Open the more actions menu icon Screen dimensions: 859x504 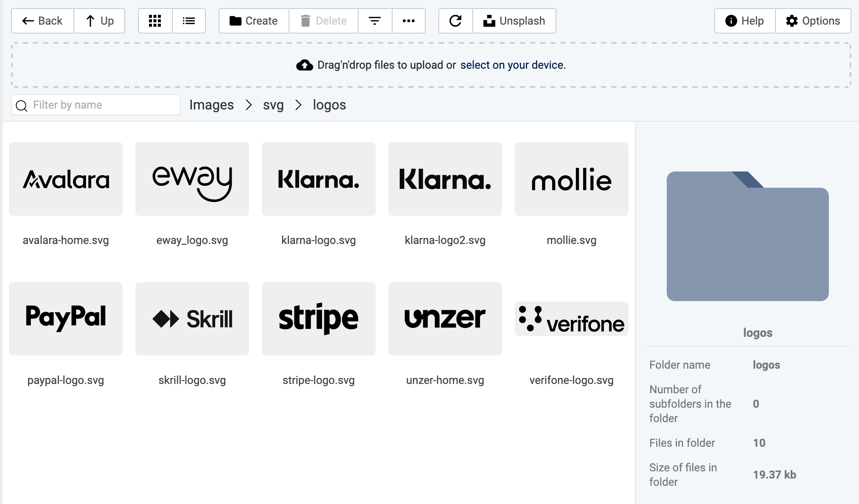pyautogui.click(x=408, y=20)
